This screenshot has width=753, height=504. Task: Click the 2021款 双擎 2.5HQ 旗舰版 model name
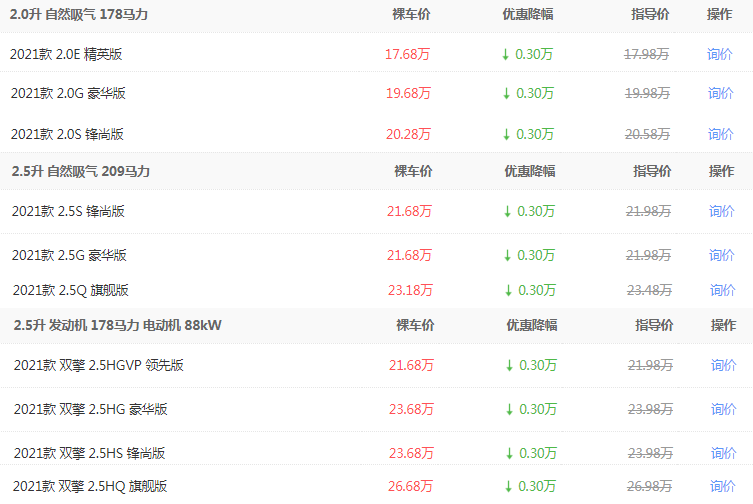click(90, 486)
